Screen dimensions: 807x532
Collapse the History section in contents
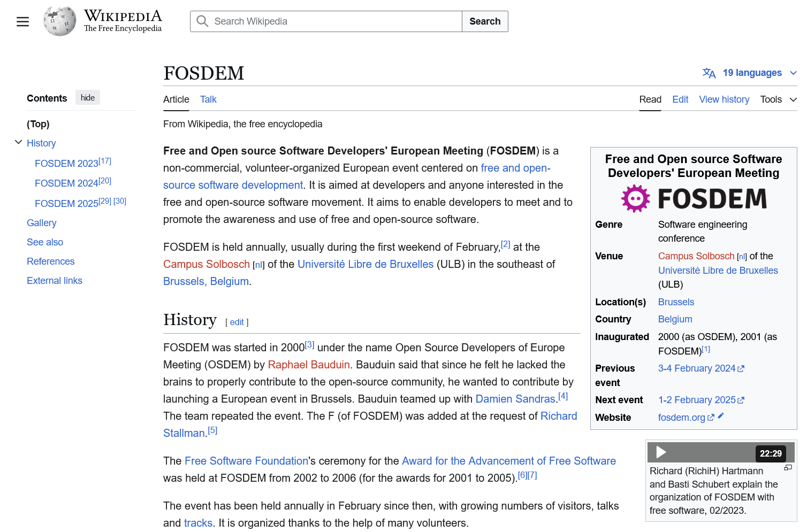click(x=19, y=142)
